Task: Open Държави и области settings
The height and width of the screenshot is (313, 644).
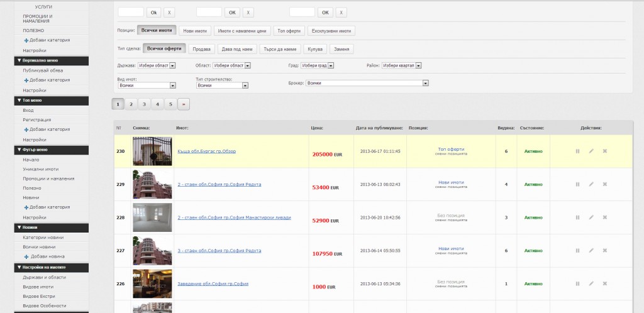Action: [45, 277]
